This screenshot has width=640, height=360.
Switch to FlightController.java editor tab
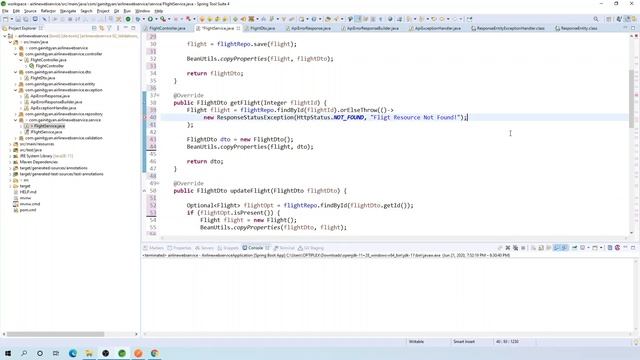click(167, 28)
